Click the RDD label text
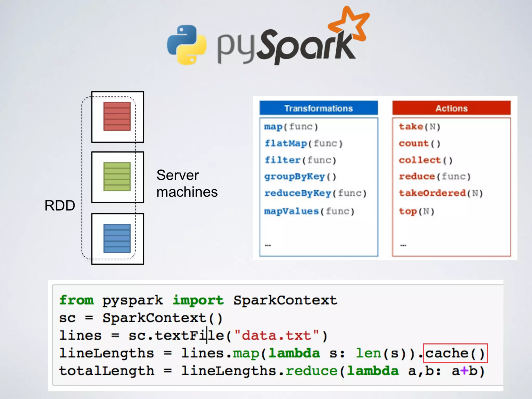 pos(60,206)
